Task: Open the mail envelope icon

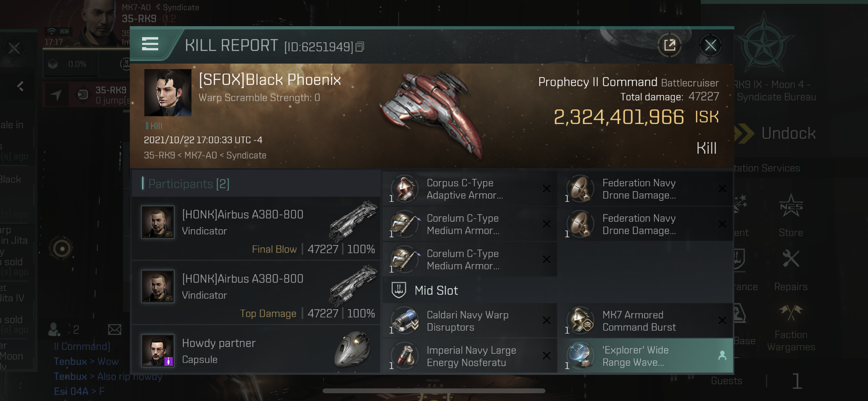Action: click(115, 330)
